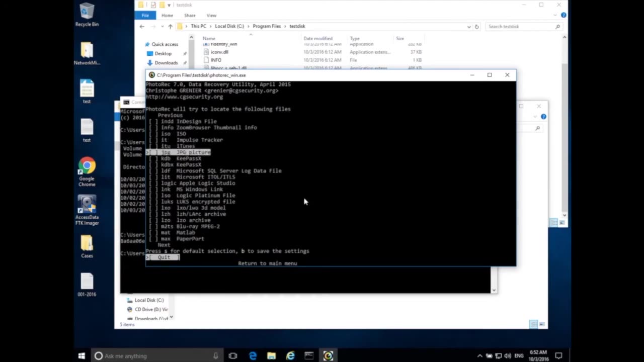
Task: Toggle the m2ts Blu-ray MPEG-2 checkbox
Action: point(153,226)
